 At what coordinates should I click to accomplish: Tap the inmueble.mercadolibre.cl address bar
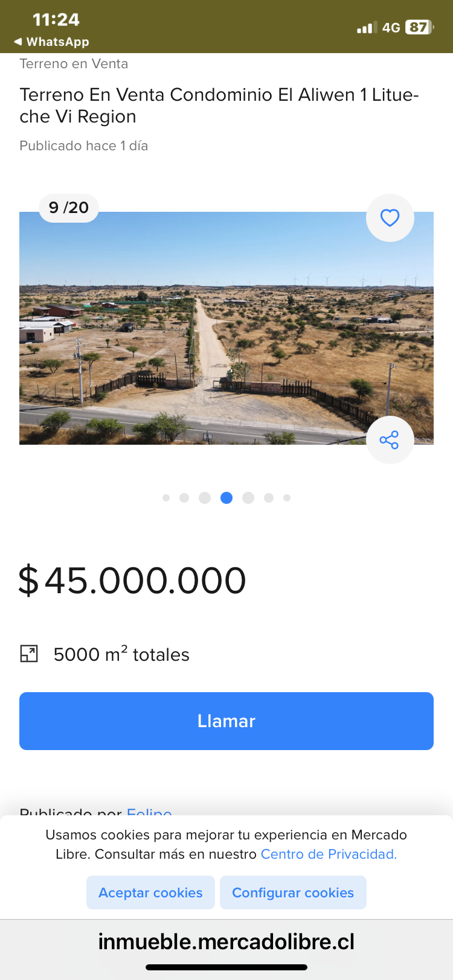tap(226, 941)
